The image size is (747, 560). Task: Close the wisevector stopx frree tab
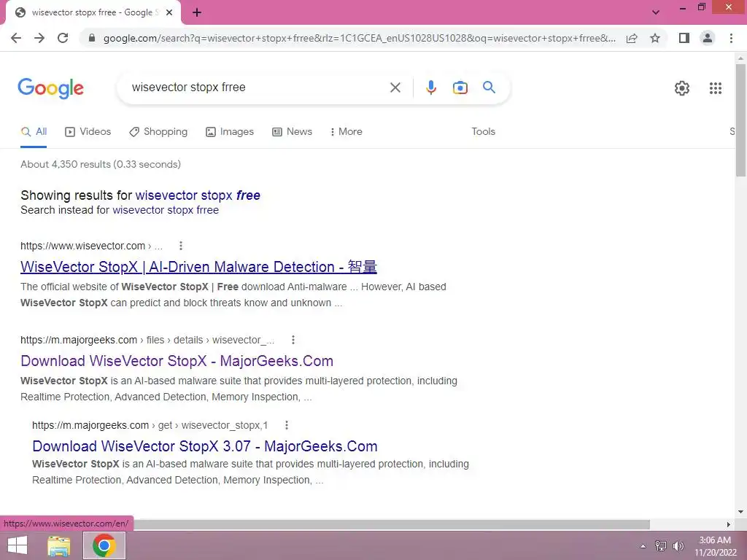169,12
